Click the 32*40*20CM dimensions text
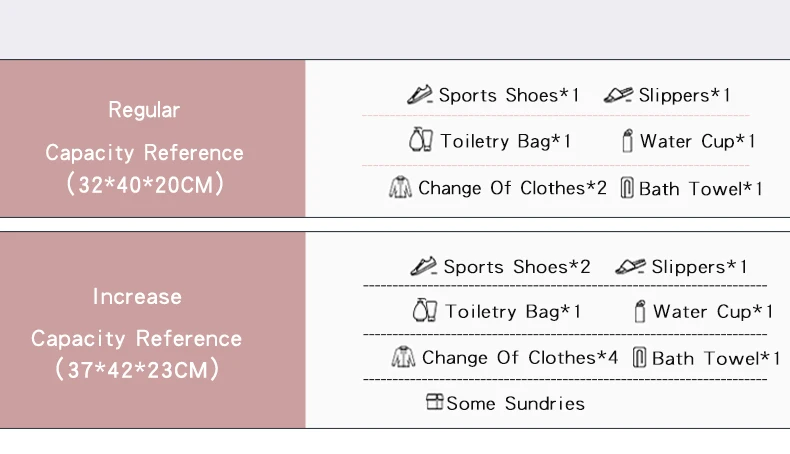 click(144, 185)
